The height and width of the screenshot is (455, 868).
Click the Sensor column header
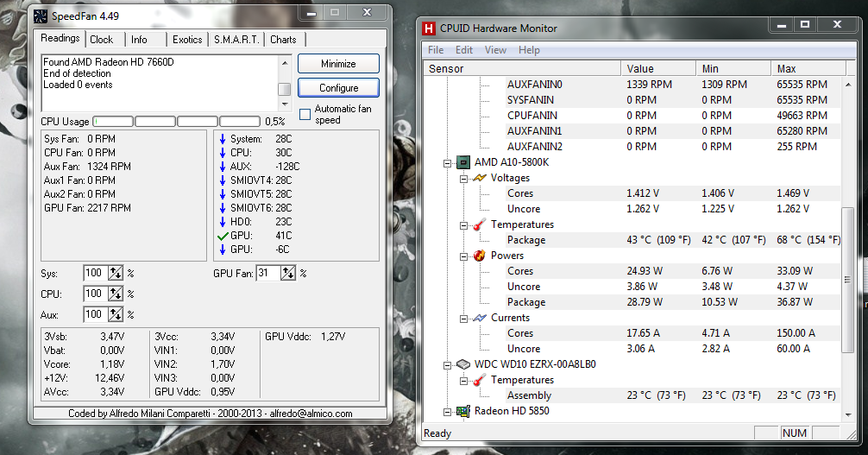point(522,69)
